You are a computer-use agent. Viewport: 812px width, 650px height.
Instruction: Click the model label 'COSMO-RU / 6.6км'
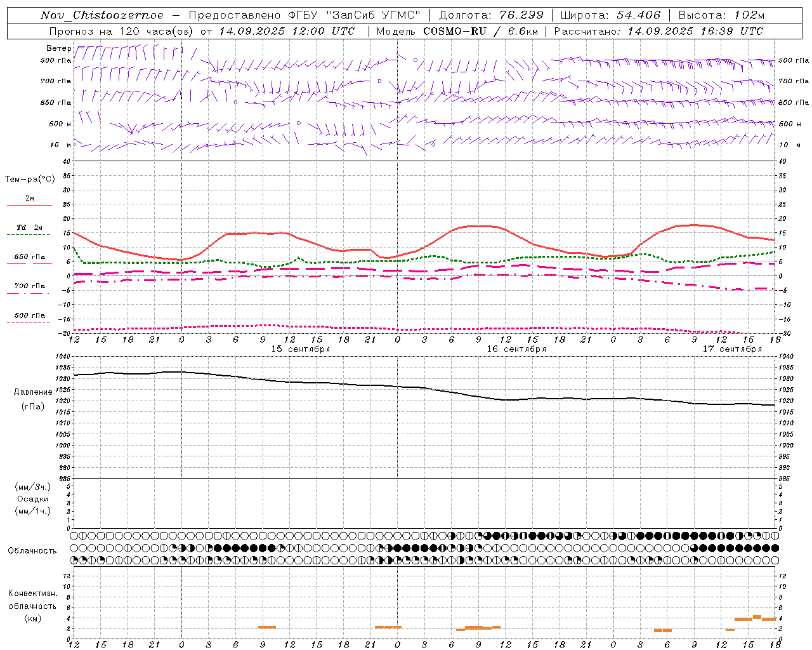(x=480, y=31)
